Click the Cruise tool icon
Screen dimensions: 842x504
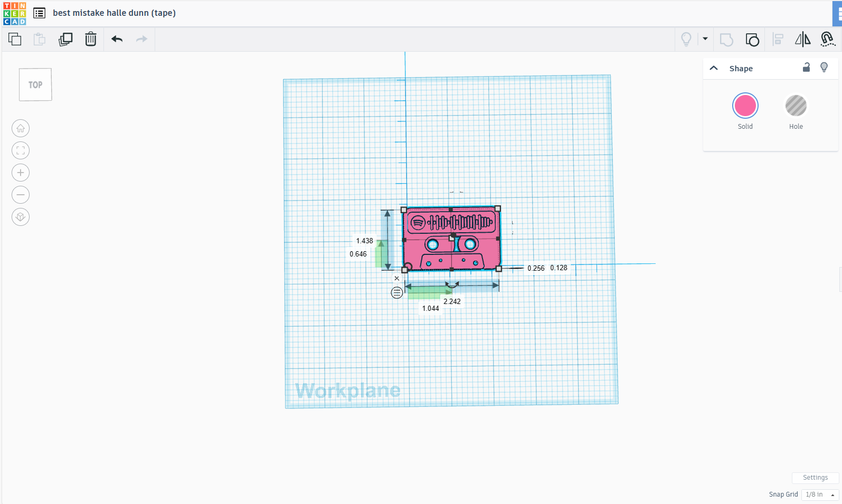click(828, 39)
